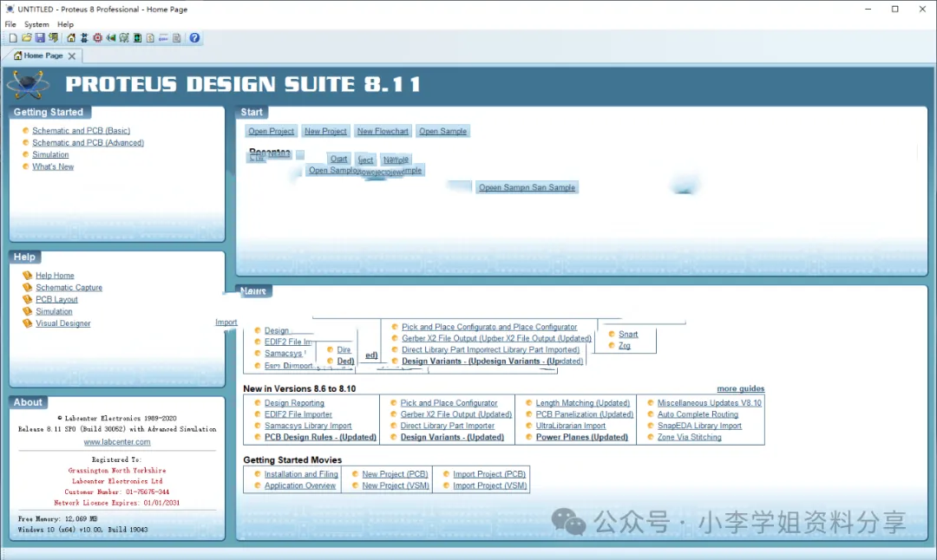
Task: Click the New Project button in Start
Action: 325,132
